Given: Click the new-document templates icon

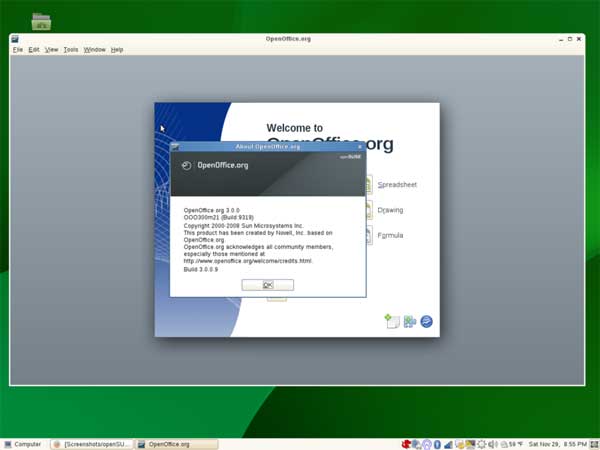Looking at the screenshot, I should (392, 321).
